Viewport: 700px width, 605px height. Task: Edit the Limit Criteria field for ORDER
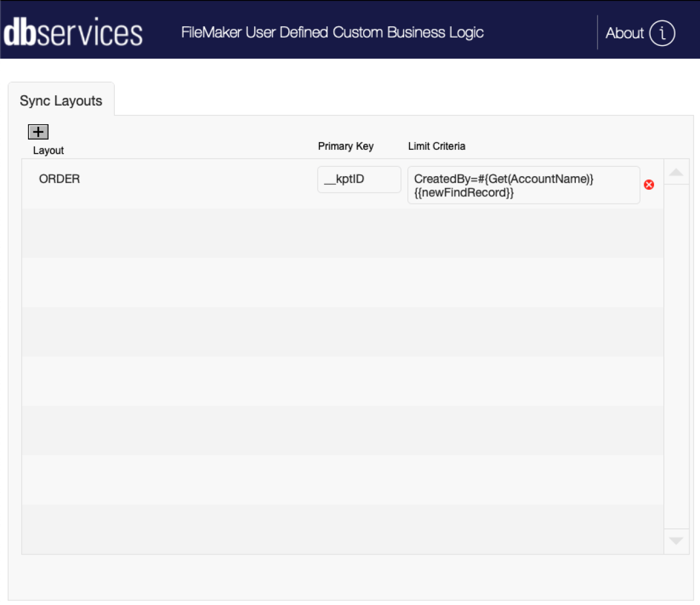(x=524, y=185)
